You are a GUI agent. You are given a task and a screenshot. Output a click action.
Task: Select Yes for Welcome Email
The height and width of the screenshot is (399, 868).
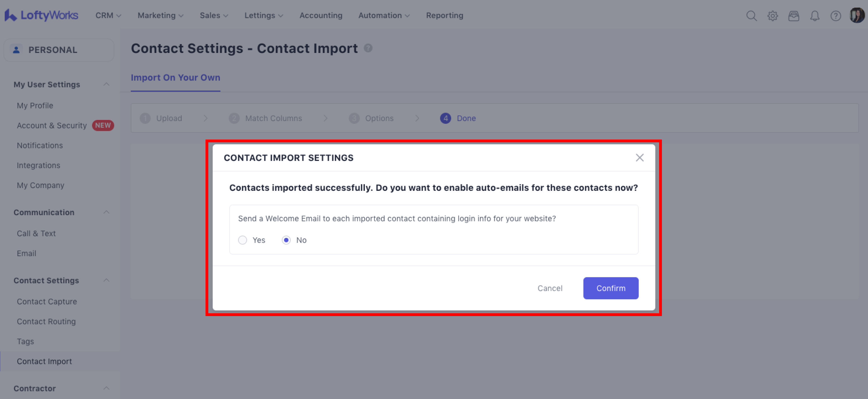click(x=242, y=240)
